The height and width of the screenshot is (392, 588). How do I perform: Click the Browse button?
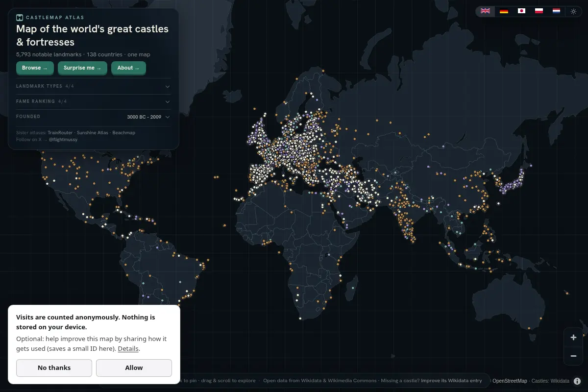(35, 68)
